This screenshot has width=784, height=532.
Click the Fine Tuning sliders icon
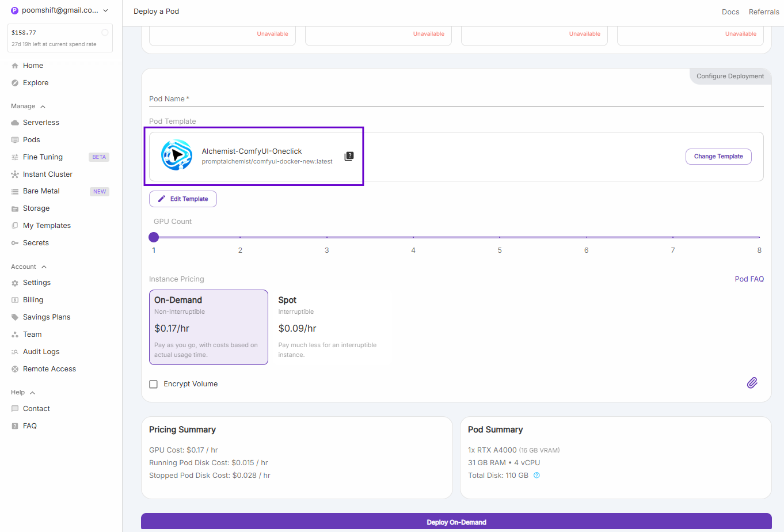[x=15, y=157]
